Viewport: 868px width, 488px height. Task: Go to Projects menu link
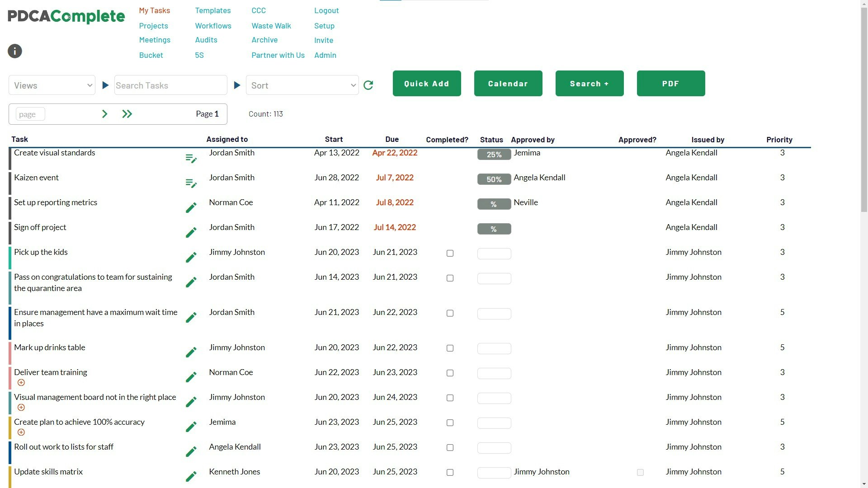(x=153, y=26)
